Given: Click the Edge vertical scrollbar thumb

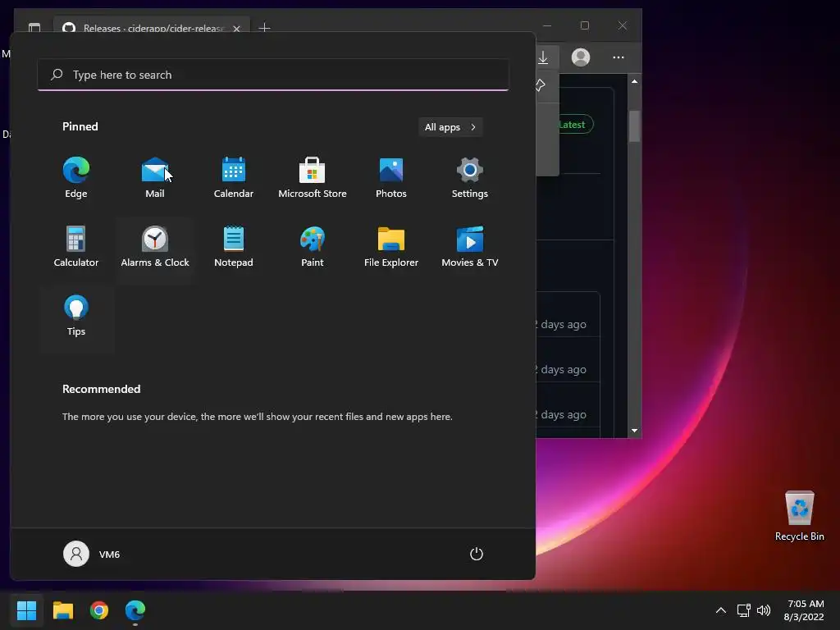Looking at the screenshot, I should click(634, 126).
